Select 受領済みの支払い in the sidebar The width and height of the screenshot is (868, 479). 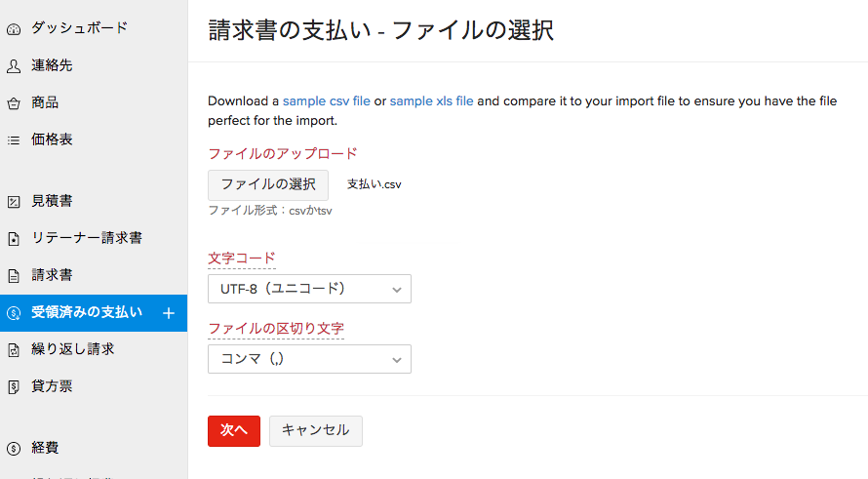click(86, 312)
